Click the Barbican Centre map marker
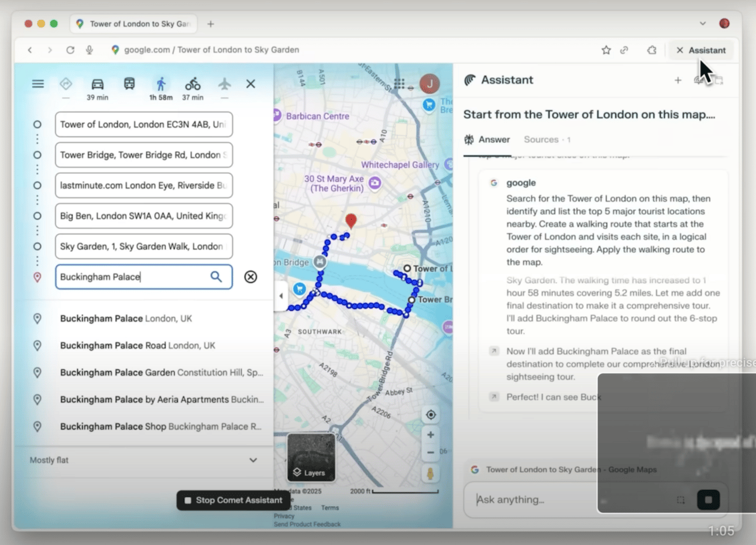 click(x=277, y=115)
